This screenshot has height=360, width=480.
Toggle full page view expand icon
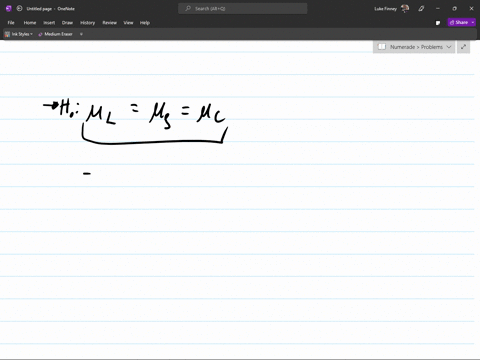[x=463, y=47]
